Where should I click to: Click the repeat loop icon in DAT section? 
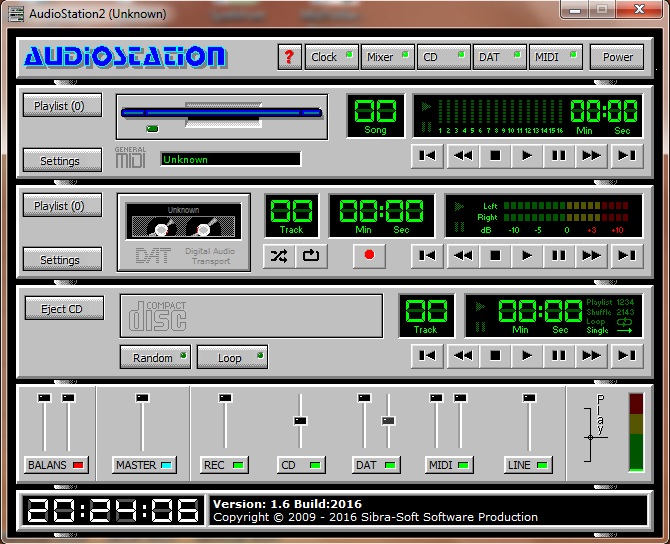[310, 255]
